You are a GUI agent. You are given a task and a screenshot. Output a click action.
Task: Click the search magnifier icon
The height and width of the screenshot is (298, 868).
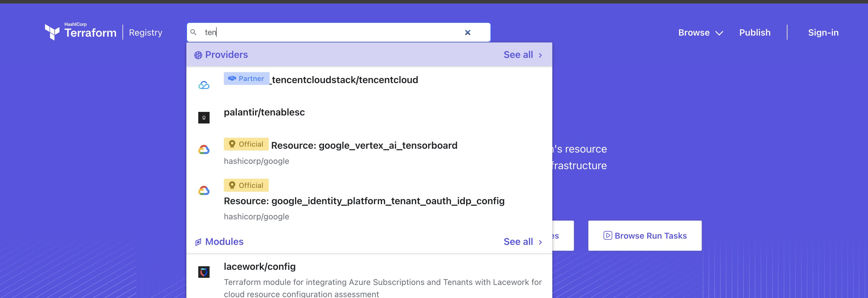(194, 32)
